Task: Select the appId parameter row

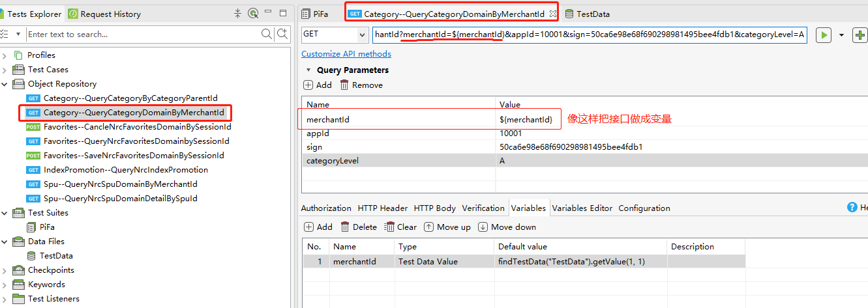Action: coord(585,133)
